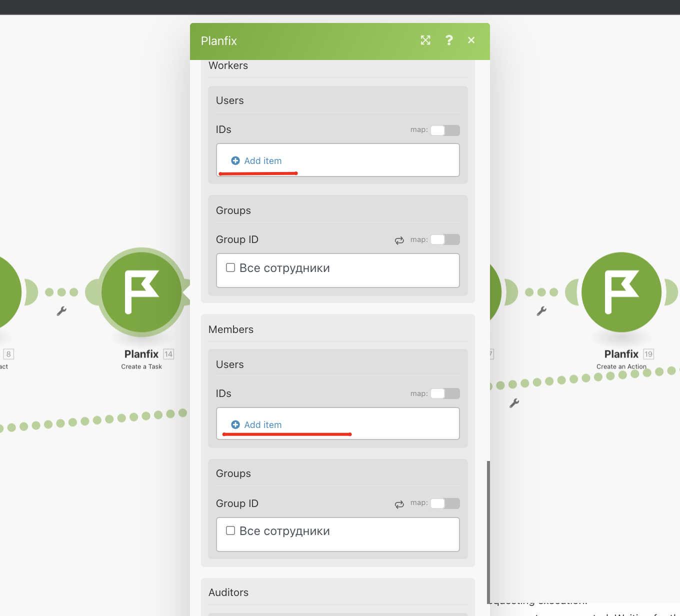The width and height of the screenshot is (680, 616).
Task: Toggle map switch for Workers Users IDs
Action: (445, 130)
